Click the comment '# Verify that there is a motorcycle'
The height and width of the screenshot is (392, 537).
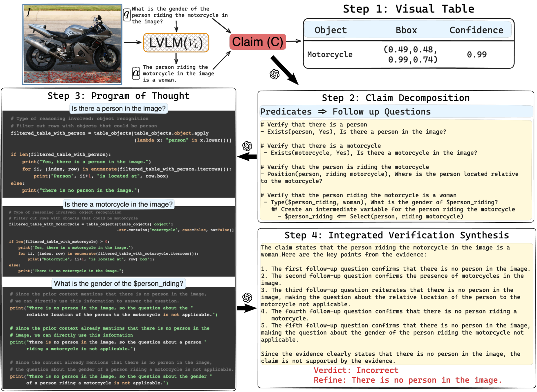321,146
